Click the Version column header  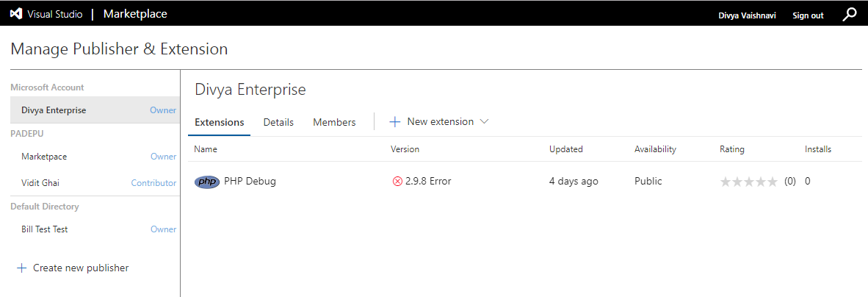coord(405,149)
